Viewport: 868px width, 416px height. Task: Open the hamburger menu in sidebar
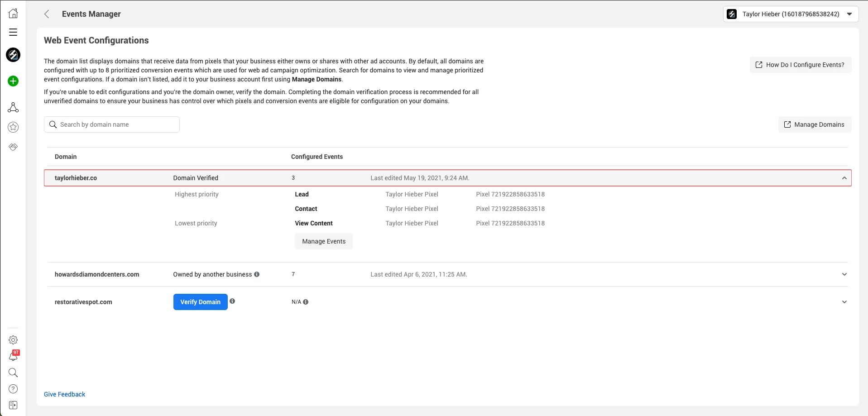coord(13,32)
